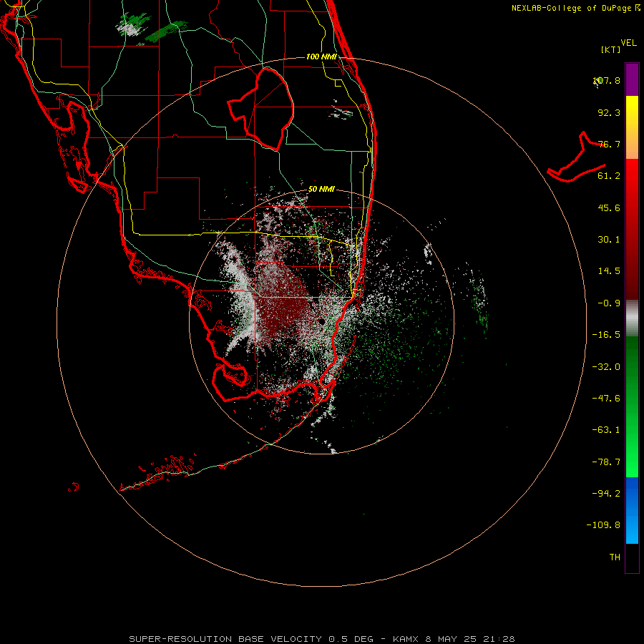
Task: Click the [KT] units label
Action: 611,49
